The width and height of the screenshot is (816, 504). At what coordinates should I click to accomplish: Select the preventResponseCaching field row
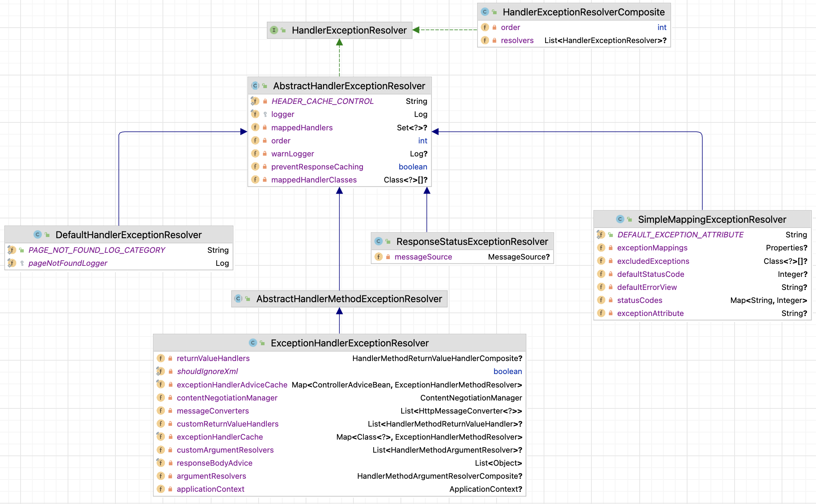(317, 167)
